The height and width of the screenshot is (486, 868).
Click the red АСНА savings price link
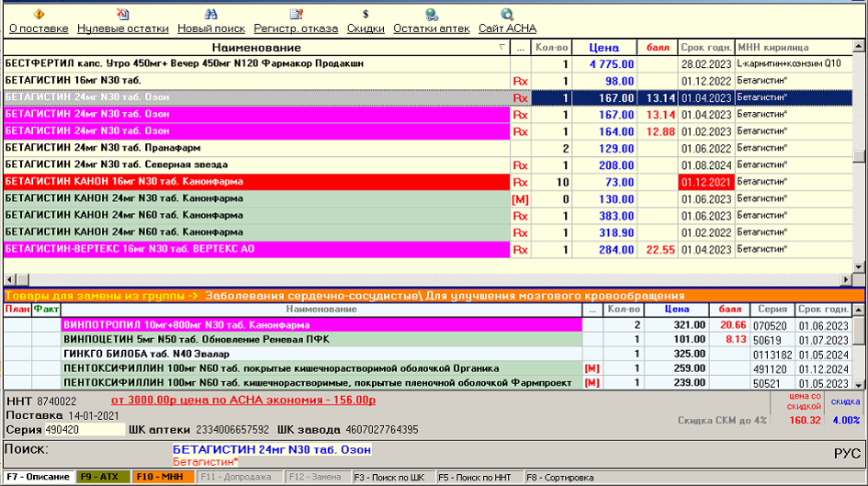tap(242, 401)
